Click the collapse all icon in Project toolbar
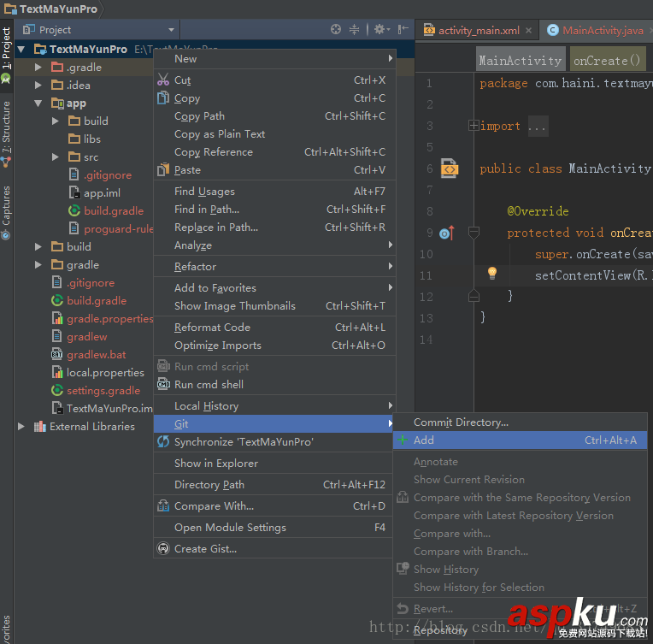653x644 pixels. click(x=354, y=29)
